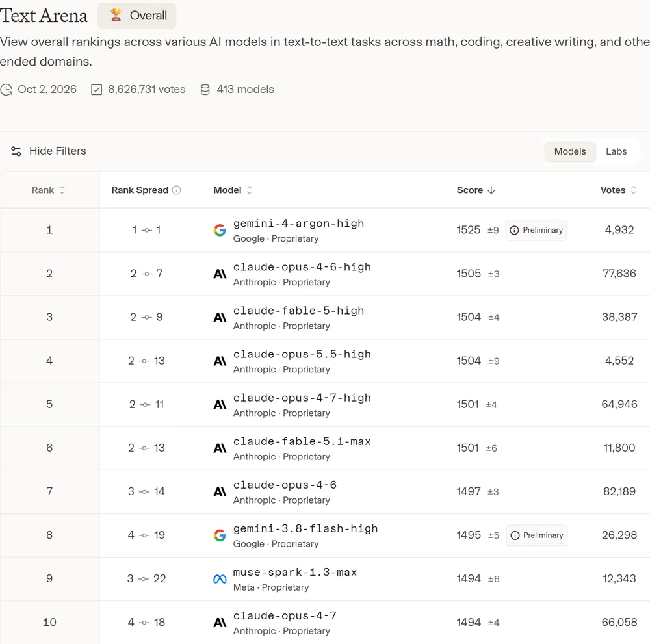Open the Overall category selector
Image resolution: width=650 pixels, height=644 pixels.
pyautogui.click(x=136, y=16)
